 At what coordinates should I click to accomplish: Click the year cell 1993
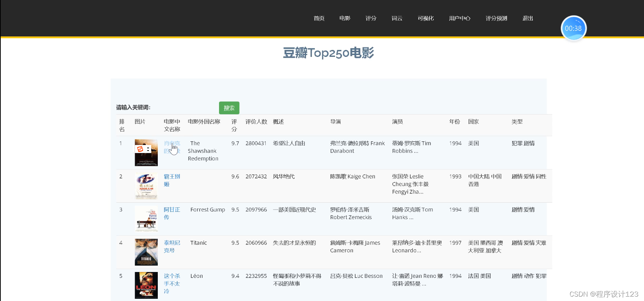point(455,176)
